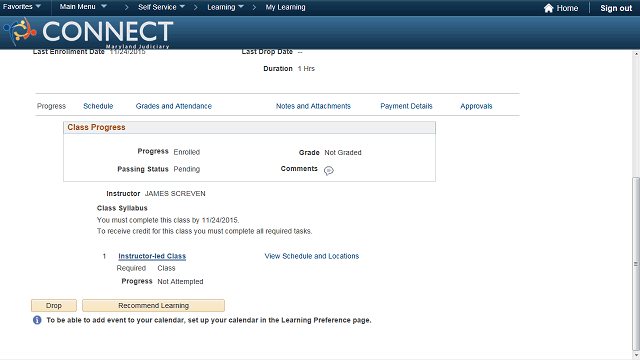Click the Not Attempted progress text
This screenshot has height=360, width=640.
180,282
